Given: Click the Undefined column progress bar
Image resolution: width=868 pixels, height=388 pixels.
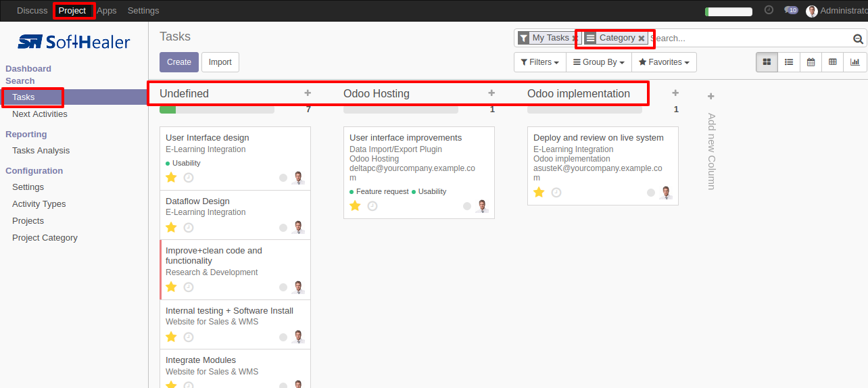Looking at the screenshot, I should click(217, 110).
